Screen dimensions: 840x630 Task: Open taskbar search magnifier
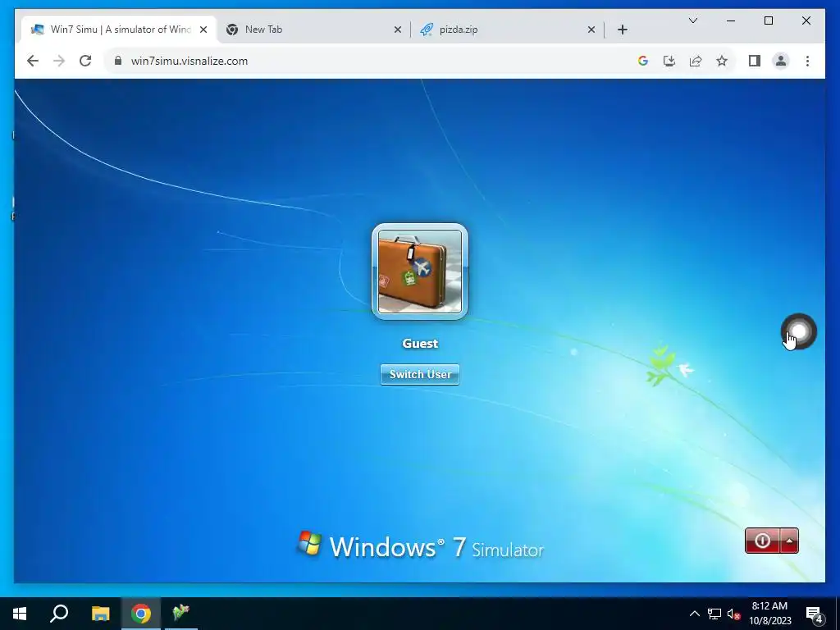pyautogui.click(x=59, y=614)
